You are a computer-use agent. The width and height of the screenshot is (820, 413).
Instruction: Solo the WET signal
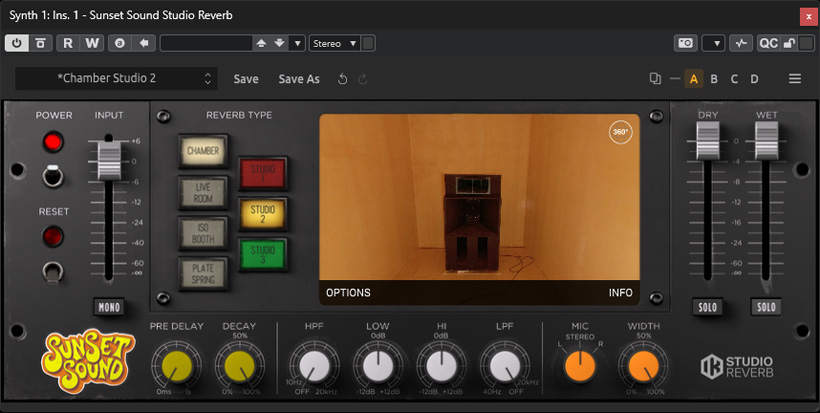766,307
